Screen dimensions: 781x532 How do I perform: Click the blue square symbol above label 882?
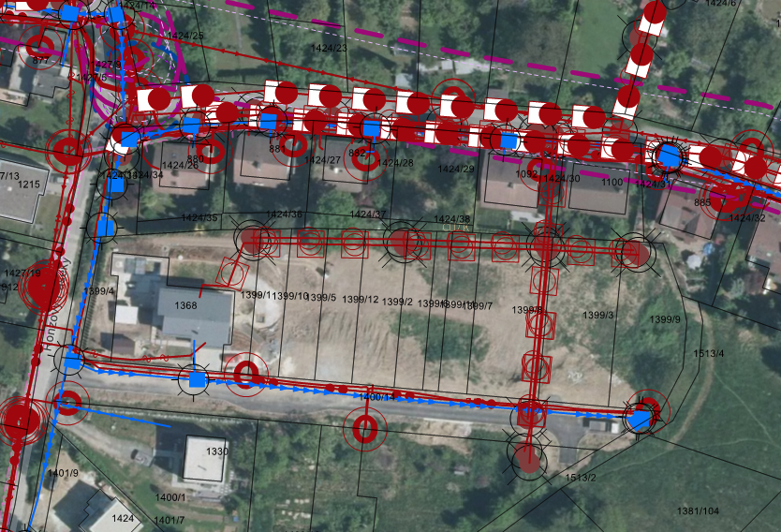(x=373, y=128)
